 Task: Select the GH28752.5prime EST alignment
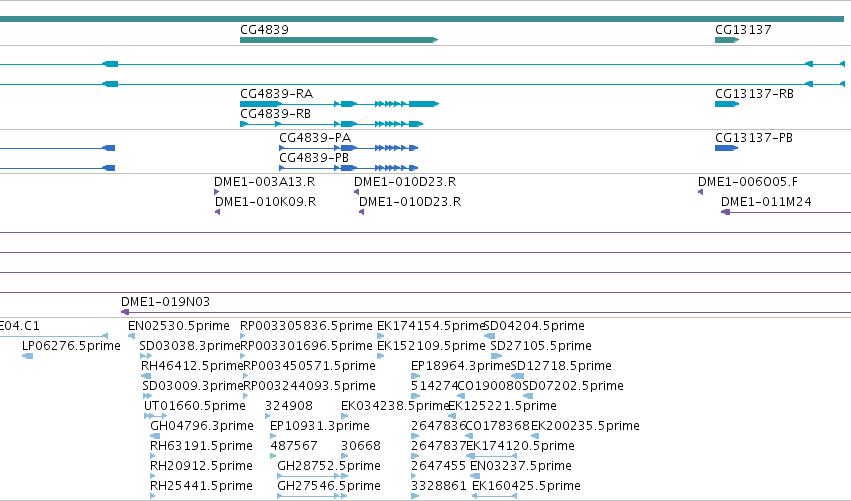coord(313,476)
